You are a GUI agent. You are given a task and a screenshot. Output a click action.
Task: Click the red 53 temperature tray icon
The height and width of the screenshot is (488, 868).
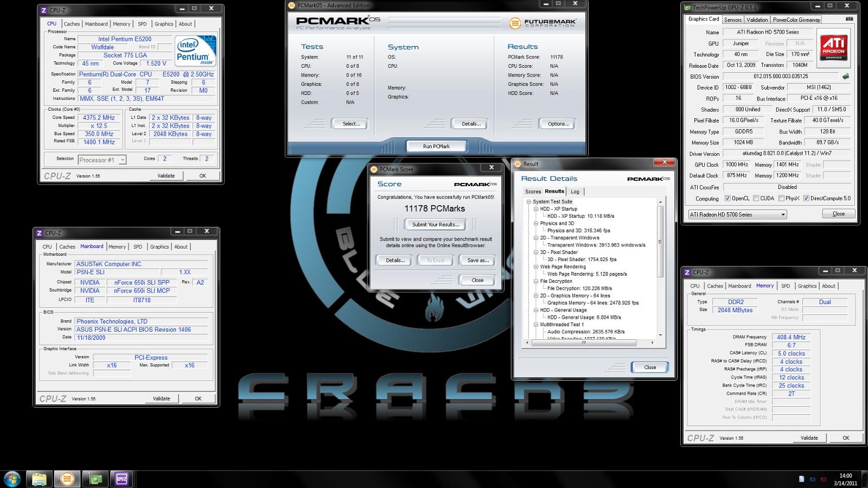point(823,479)
